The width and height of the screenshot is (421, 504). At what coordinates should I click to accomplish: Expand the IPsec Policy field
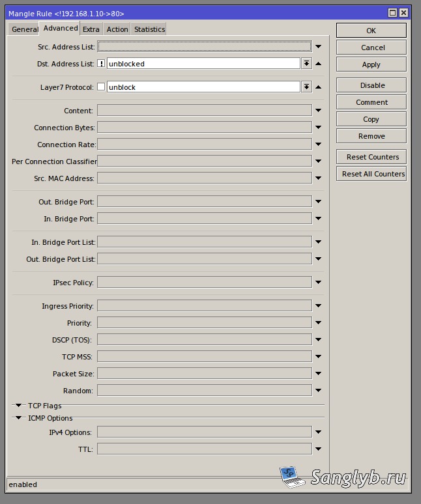[319, 282]
